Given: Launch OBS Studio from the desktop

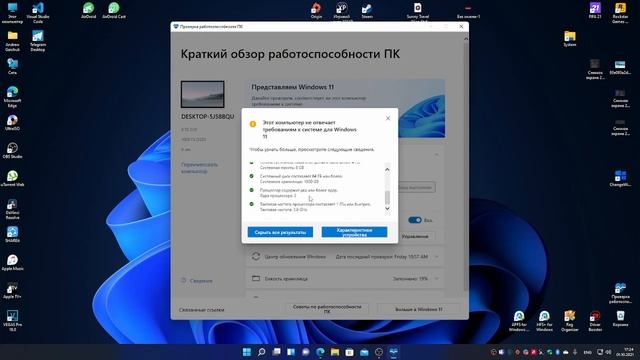Looking at the screenshot, I should pyautogui.click(x=12, y=150).
